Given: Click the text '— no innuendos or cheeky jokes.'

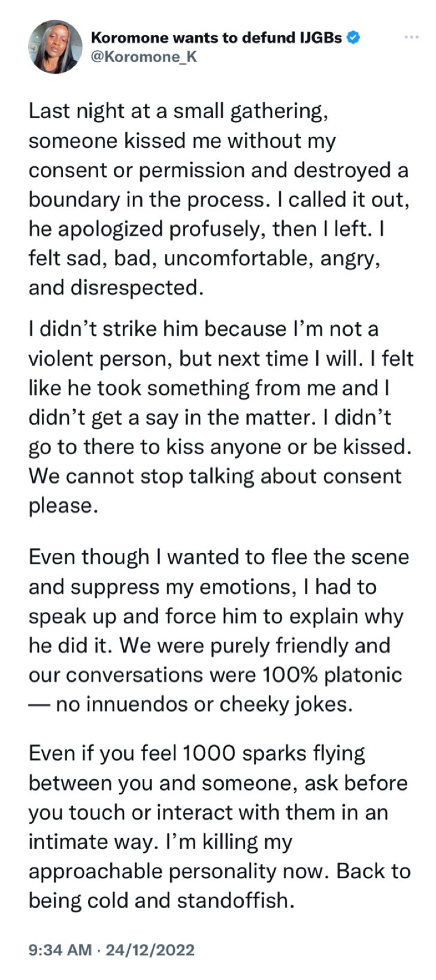Looking at the screenshot, I should 190,704.
